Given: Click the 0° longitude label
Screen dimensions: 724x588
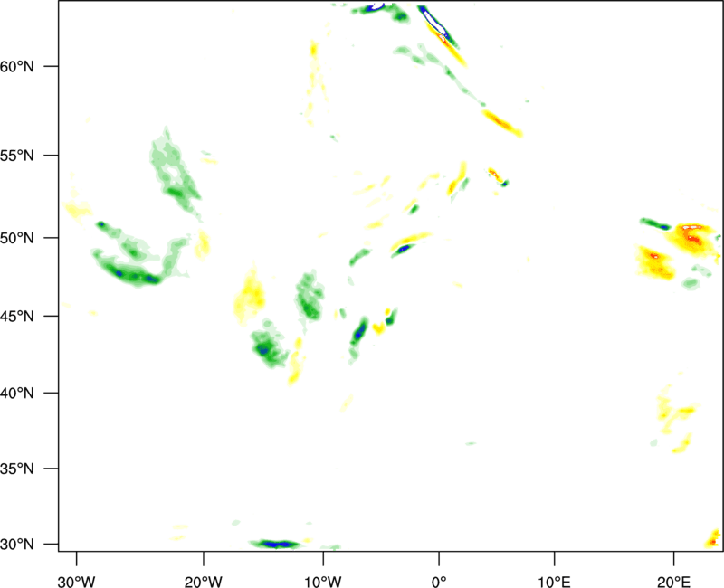Looking at the screenshot, I should (439, 582).
